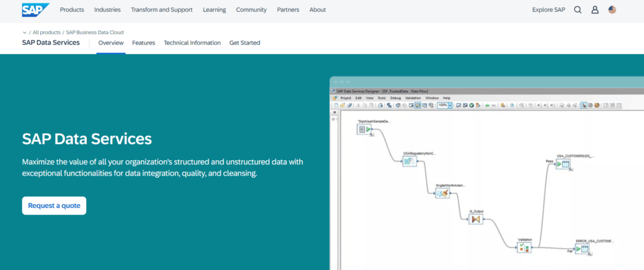The height and width of the screenshot is (270, 644).
Task: Select the ERROR_USA_CUSTOME target table node
Action: click(582, 249)
